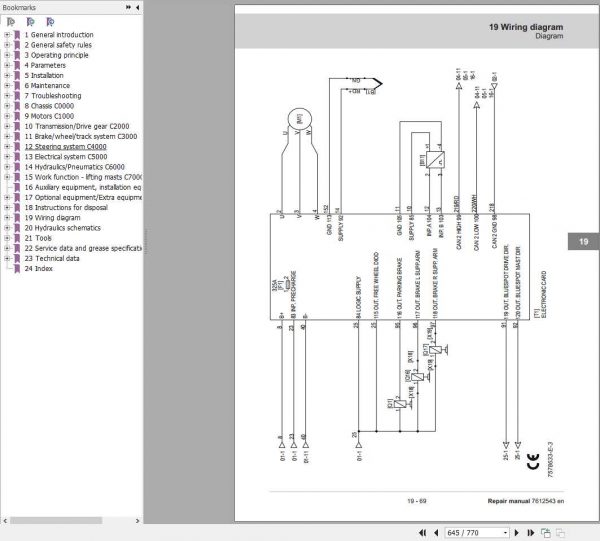Screen dimensions: 600x541
Task: Open bookmark 17 Optional equipment/Extra equipment
Action: click(83, 197)
